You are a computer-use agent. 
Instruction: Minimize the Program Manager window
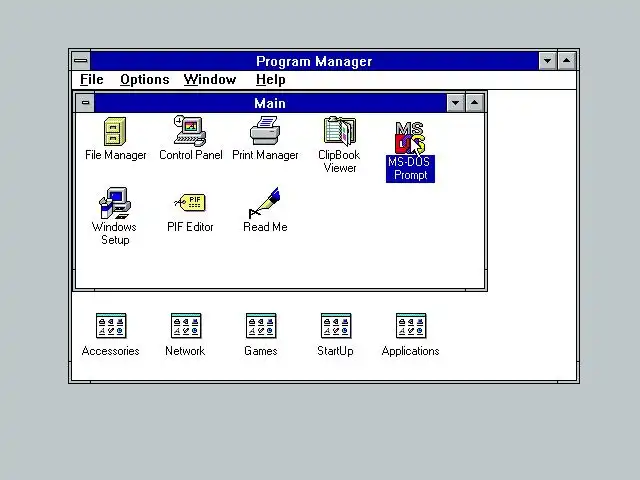coord(548,61)
